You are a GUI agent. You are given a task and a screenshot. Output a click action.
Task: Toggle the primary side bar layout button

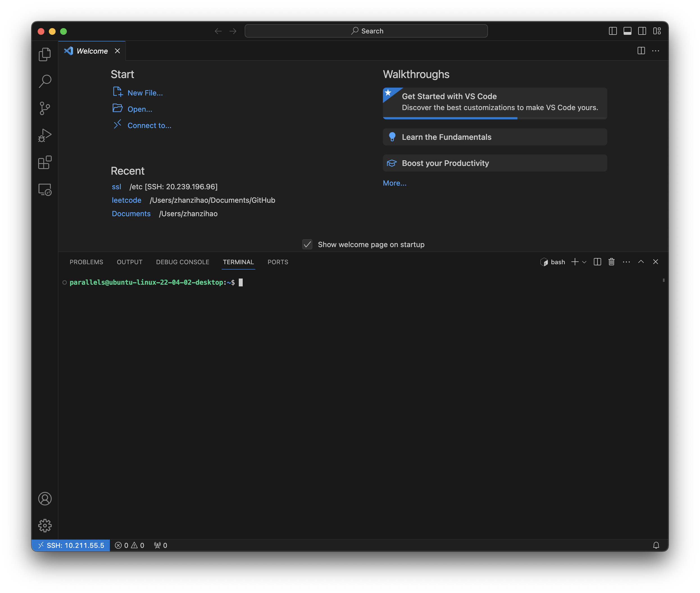click(613, 31)
